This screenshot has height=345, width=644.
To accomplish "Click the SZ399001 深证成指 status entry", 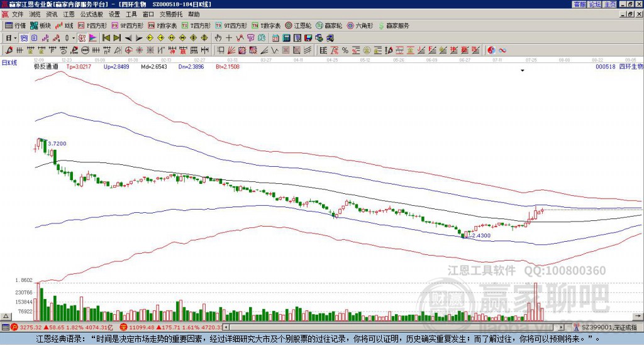I will 610,327.
